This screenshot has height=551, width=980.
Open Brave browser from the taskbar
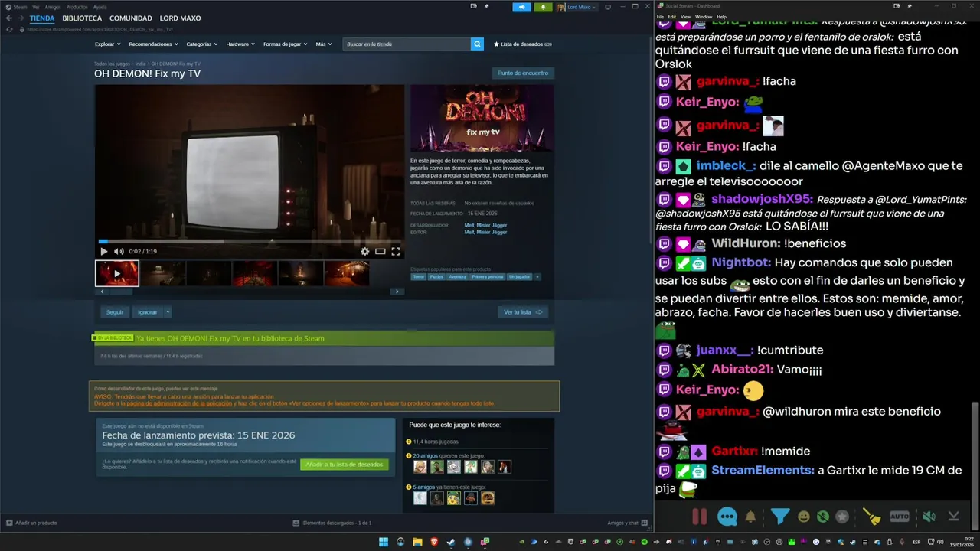tap(434, 542)
